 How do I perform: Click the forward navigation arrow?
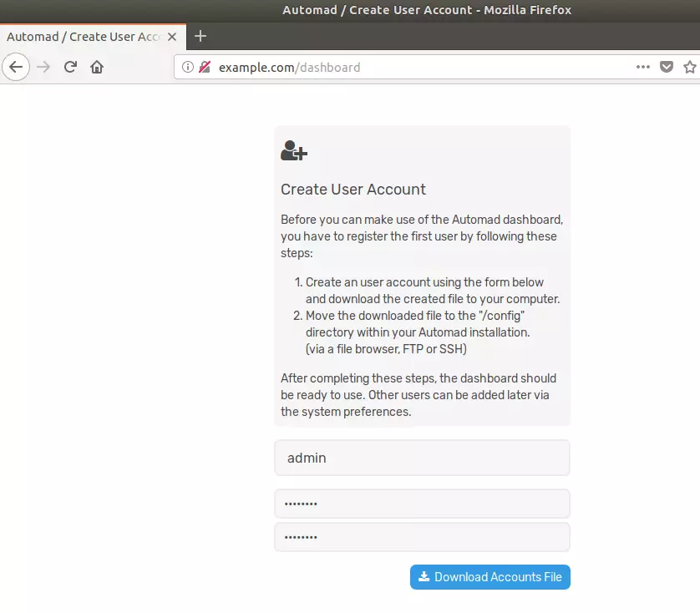click(43, 67)
